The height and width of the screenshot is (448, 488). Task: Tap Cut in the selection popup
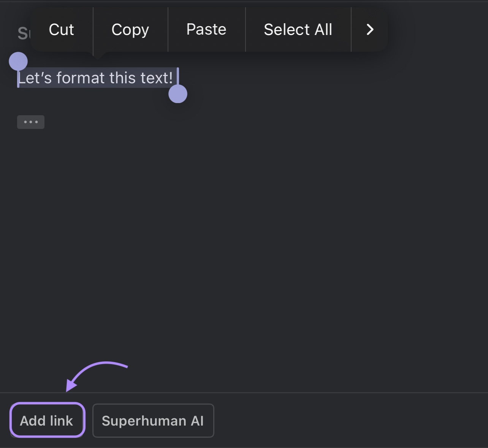(x=62, y=30)
